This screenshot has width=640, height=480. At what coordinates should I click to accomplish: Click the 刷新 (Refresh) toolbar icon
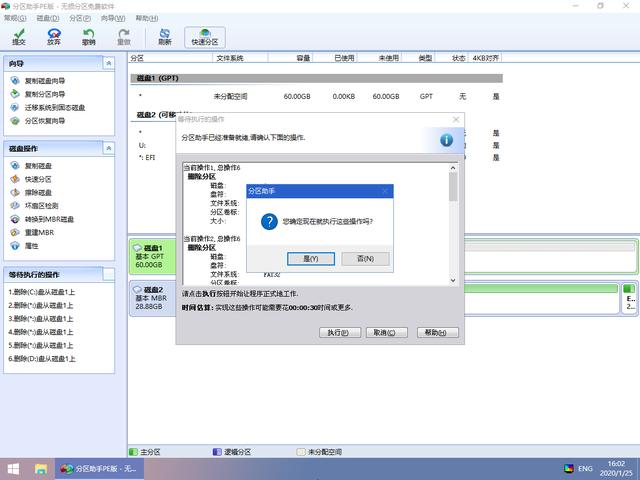click(165, 37)
